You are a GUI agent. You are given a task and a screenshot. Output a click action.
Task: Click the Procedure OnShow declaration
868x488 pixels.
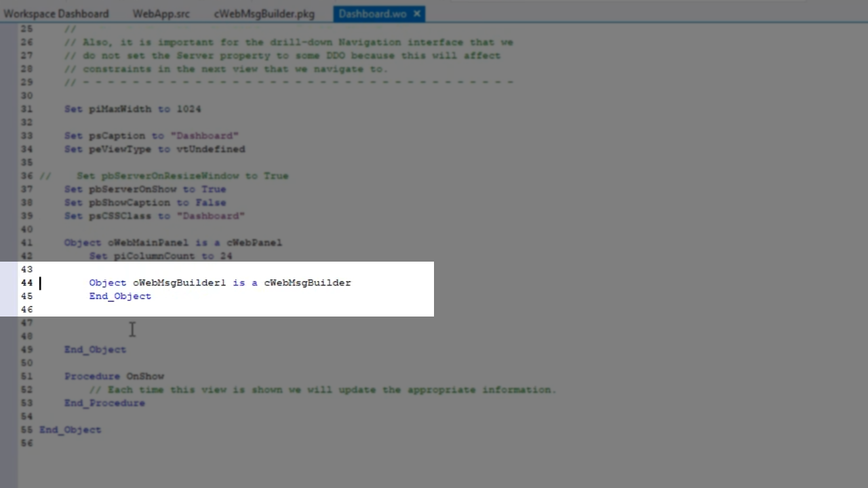pos(114,376)
